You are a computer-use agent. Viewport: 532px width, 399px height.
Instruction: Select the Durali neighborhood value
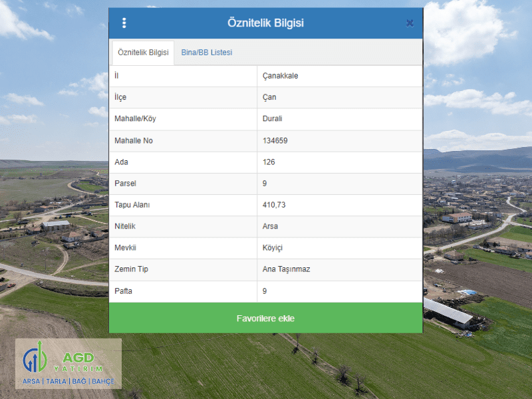pyautogui.click(x=273, y=119)
